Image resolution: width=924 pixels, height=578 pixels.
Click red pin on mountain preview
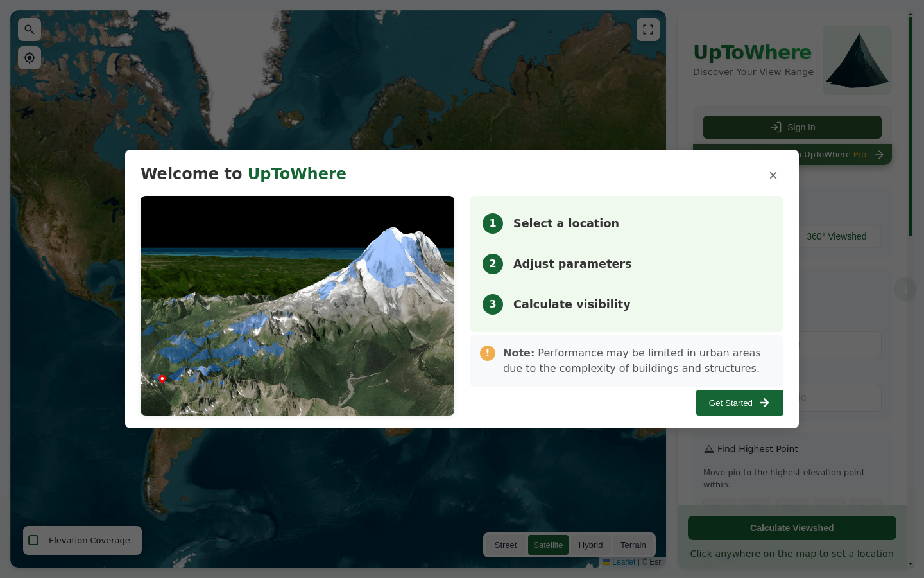162,379
